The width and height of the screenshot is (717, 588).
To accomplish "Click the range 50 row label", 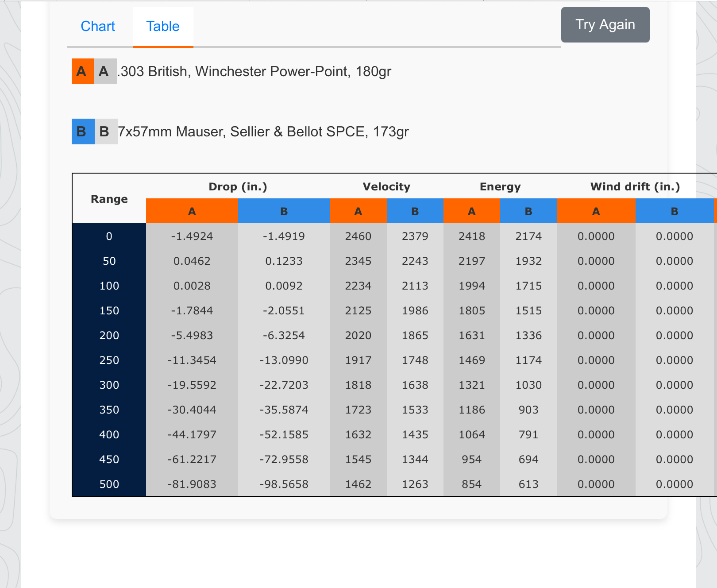I will pyautogui.click(x=109, y=261).
